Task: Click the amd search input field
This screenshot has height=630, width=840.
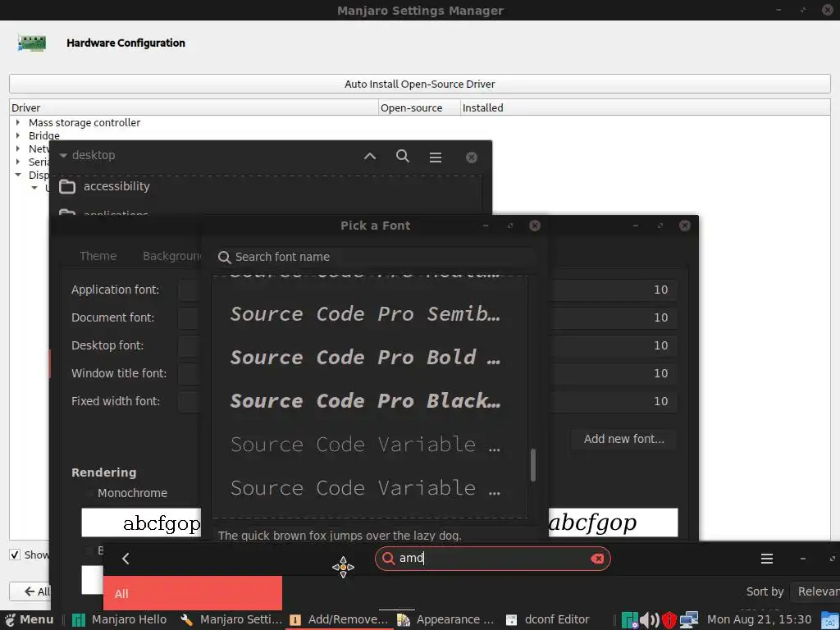Action: click(x=492, y=559)
